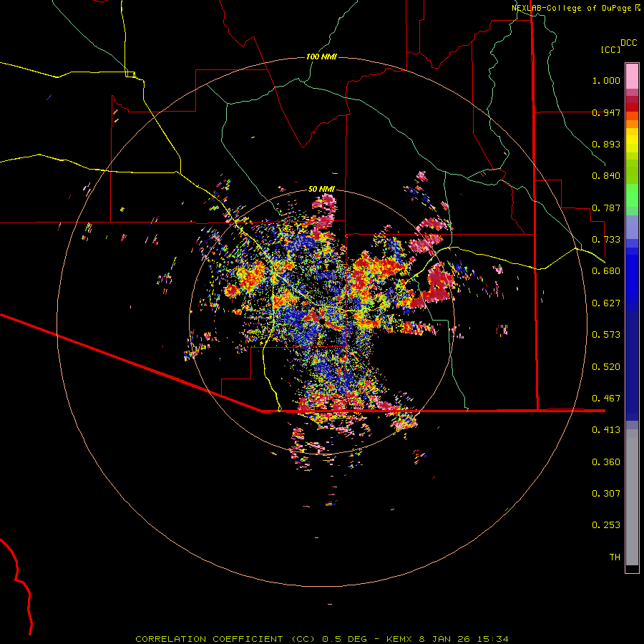Click the 0.253 scale label
This screenshot has width=644, height=644.
[606, 525]
